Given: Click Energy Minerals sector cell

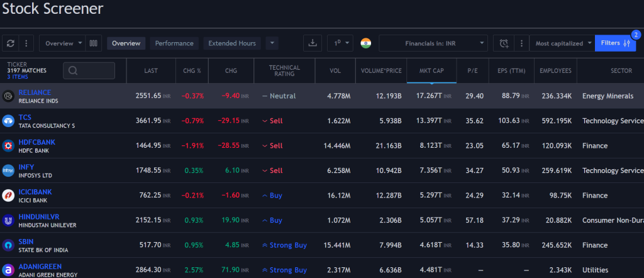Looking at the screenshot, I should tap(608, 96).
